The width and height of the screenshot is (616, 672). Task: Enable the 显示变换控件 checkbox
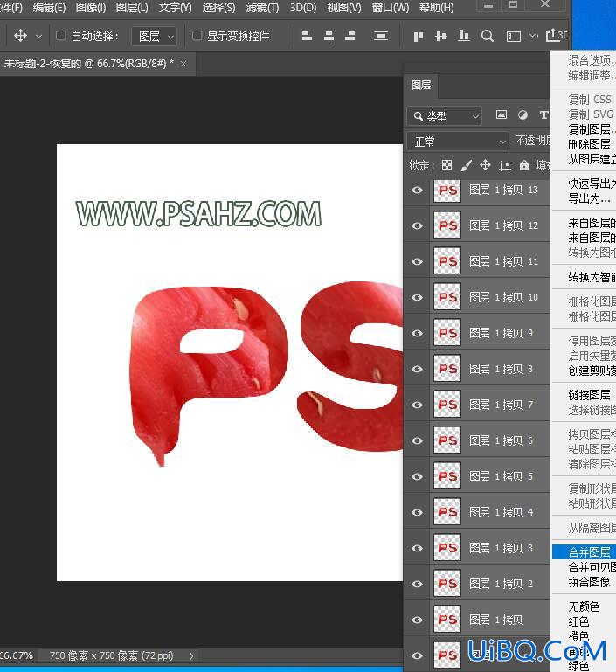pyautogui.click(x=197, y=36)
